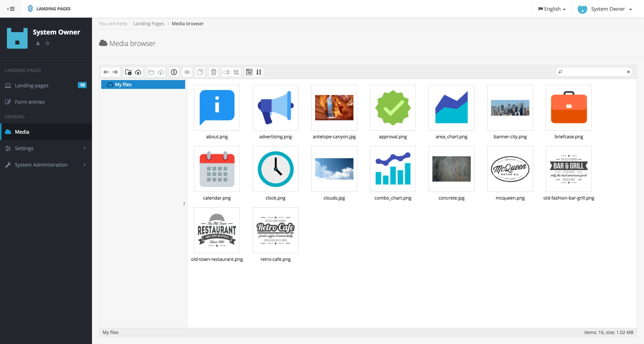Open Landing pages in sidebar
The width and height of the screenshot is (644, 344).
[32, 85]
